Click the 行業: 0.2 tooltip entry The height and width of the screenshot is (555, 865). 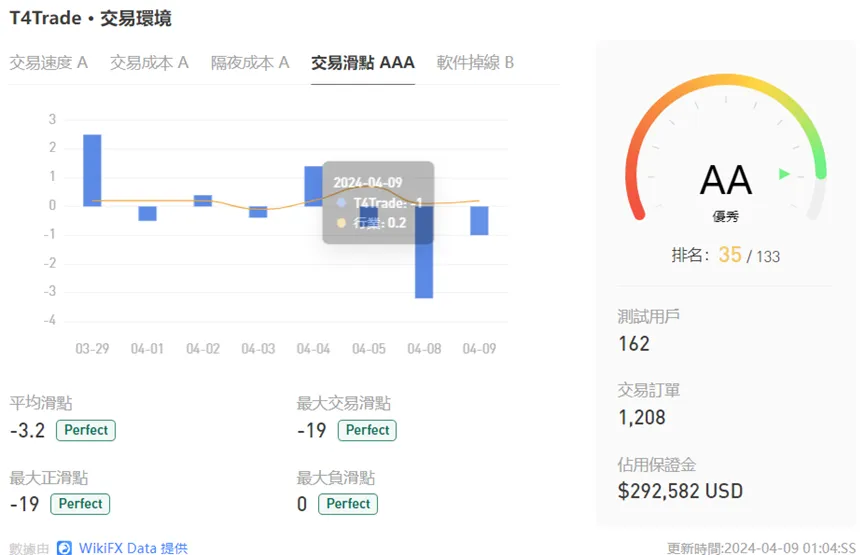(x=372, y=223)
